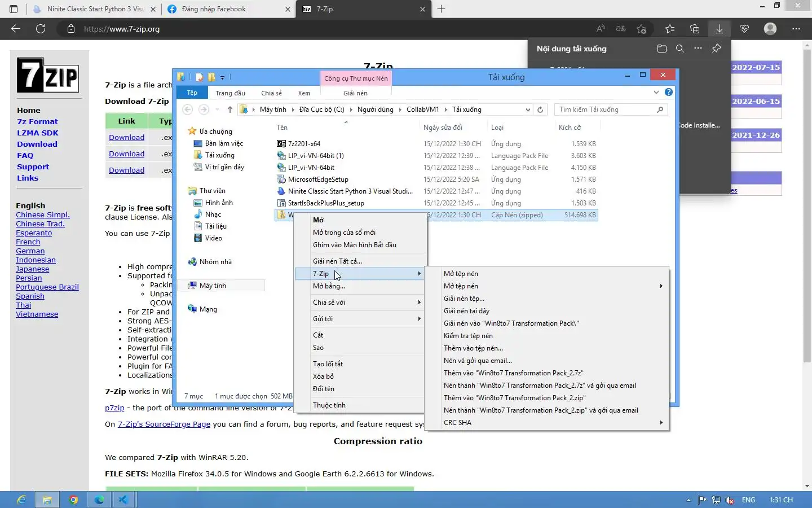Select "Bàn làm việc" in navigation pane
The image size is (812, 508).
pos(223,143)
